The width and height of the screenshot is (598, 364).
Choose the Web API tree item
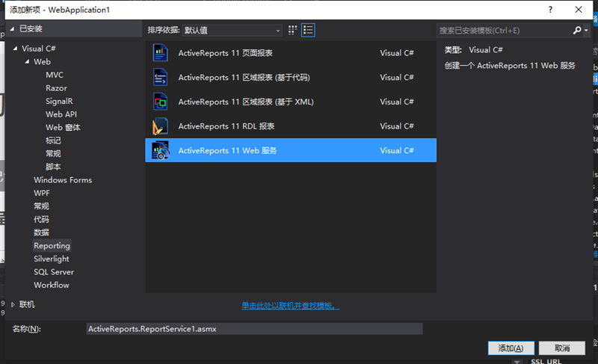61,114
